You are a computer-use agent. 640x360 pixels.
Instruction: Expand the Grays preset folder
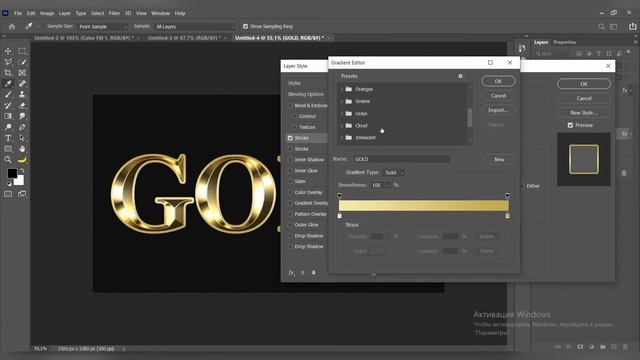tap(342, 113)
